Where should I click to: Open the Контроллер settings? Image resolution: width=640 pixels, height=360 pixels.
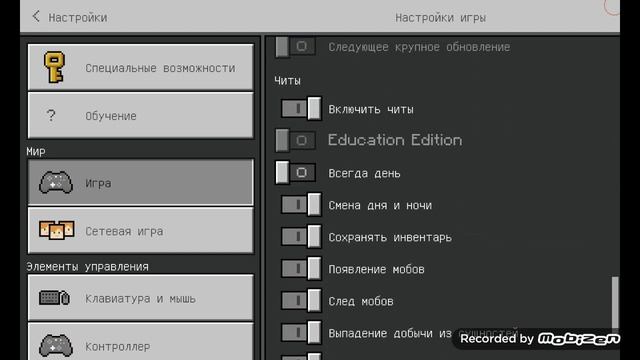pyautogui.click(x=140, y=342)
